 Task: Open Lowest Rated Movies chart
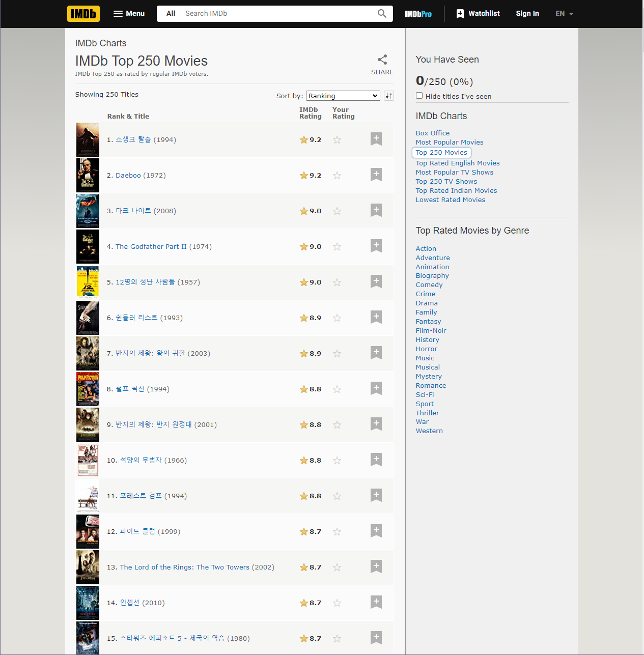click(x=451, y=200)
